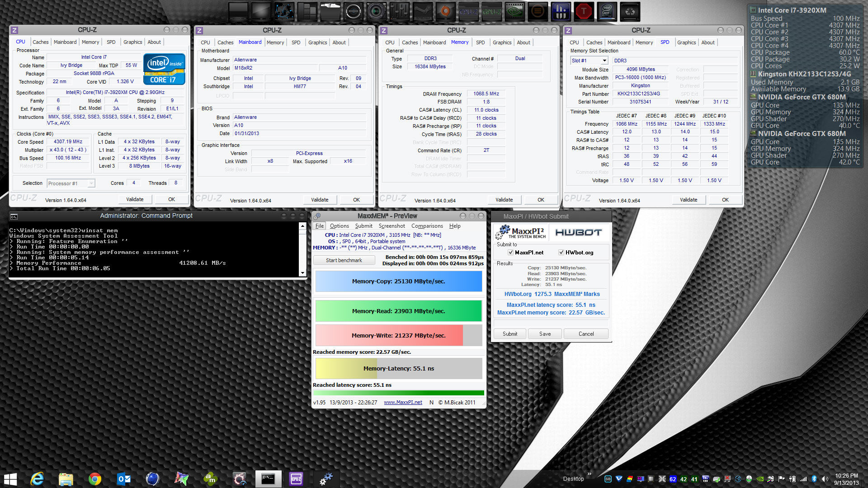Toggle the HWbot.org submit checkbox

[561, 253]
